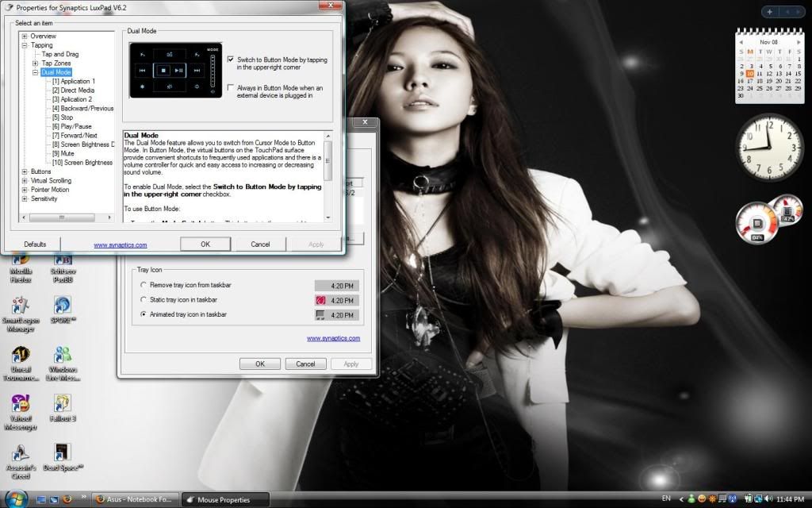812x508 pixels.
Task: Select Static tray icon in taskbar radio
Action: (x=144, y=299)
